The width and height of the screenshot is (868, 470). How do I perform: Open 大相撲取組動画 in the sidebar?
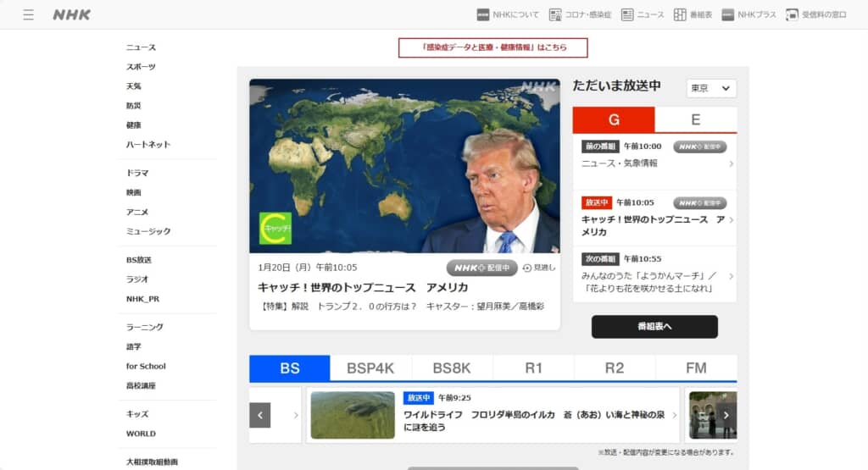click(x=152, y=462)
